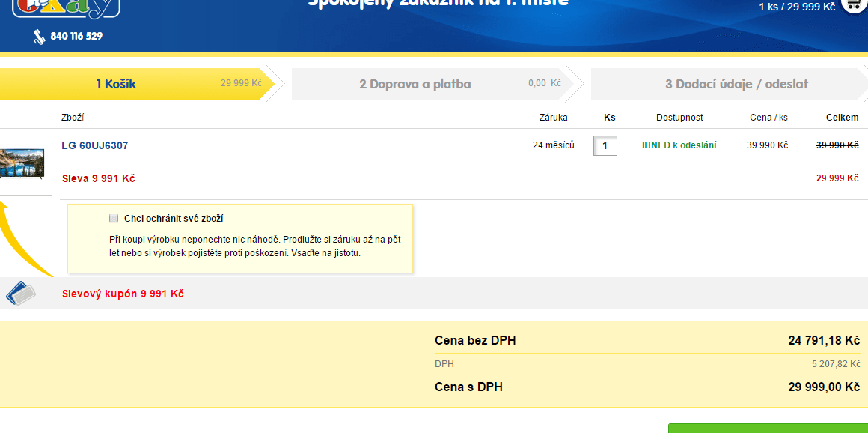Click the red discounted total '29 999 Kč'

[837, 178]
